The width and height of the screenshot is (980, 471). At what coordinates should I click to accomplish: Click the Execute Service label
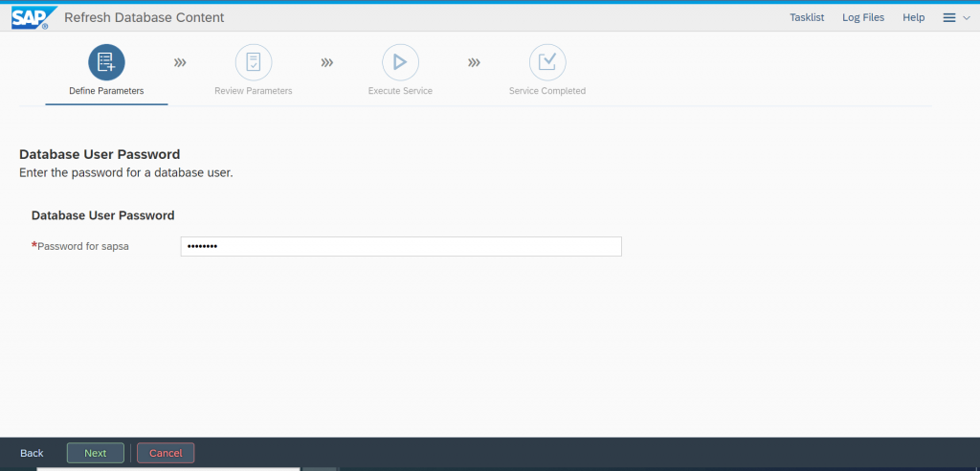[x=400, y=91]
